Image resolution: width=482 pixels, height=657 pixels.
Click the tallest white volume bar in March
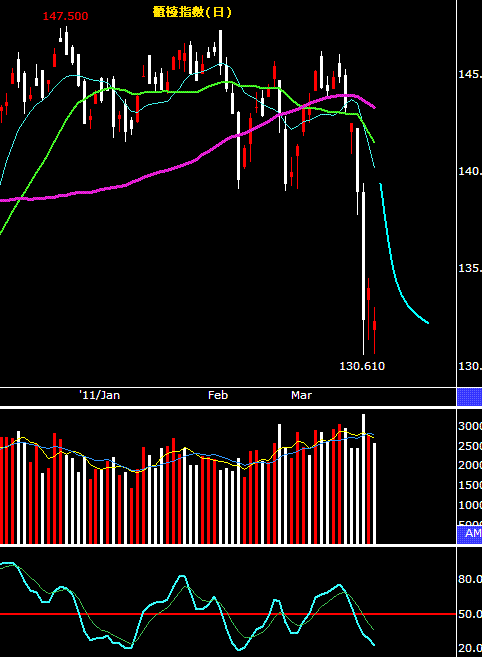(x=363, y=479)
